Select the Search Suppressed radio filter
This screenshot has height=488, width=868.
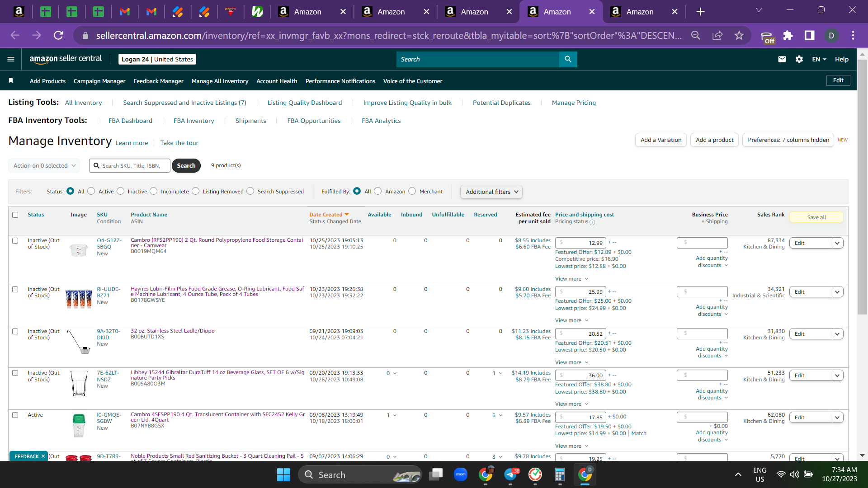pos(250,191)
